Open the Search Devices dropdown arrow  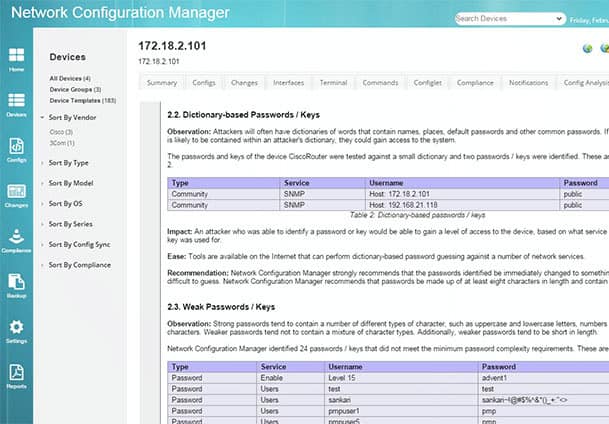(559, 18)
